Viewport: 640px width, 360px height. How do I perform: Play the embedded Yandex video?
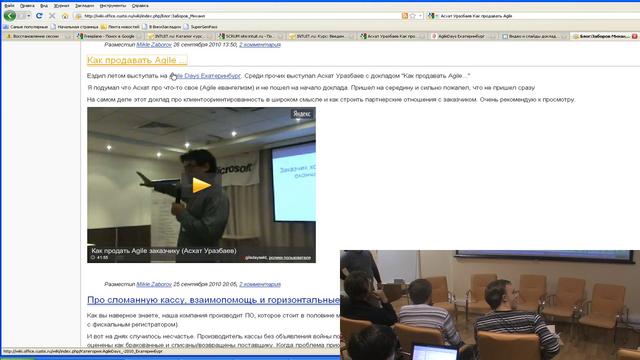[x=202, y=185]
